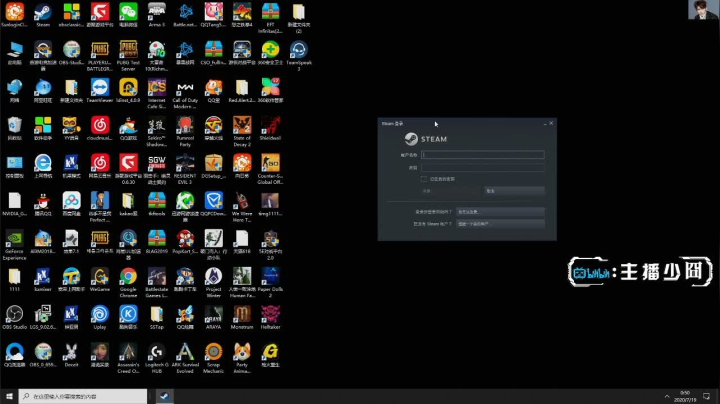The height and width of the screenshot is (404, 720).
Task: Click the cancel button in Steam login
Action: [x=514, y=191]
